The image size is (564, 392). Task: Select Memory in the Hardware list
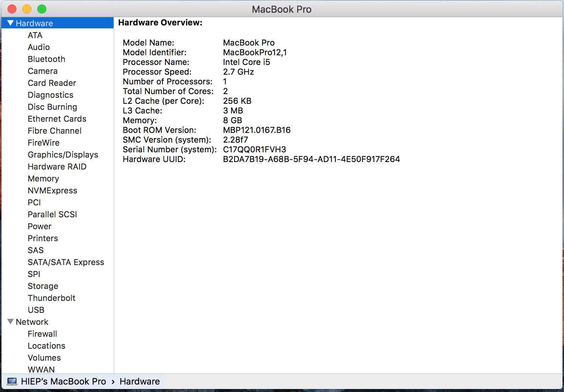43,178
